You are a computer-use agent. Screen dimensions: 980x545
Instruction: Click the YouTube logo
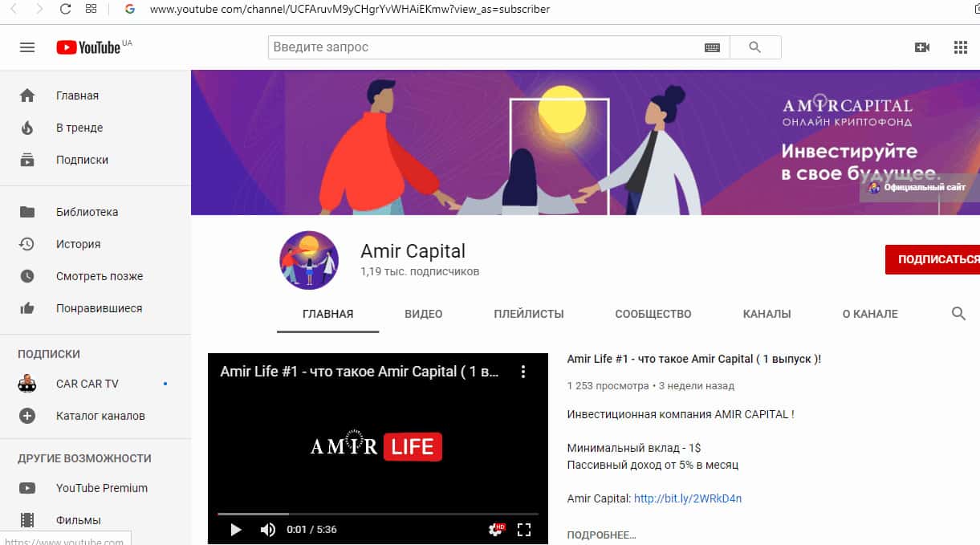(88, 47)
